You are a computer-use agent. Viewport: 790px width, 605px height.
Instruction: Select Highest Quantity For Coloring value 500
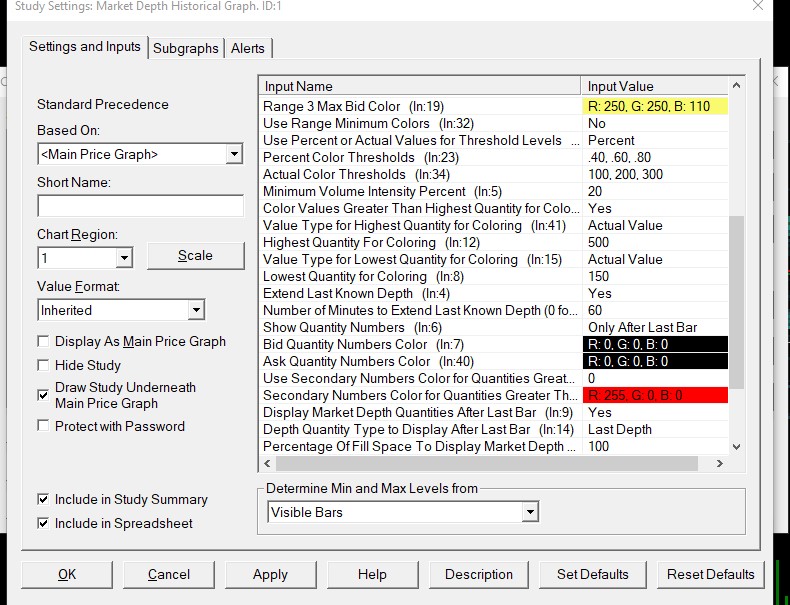click(x=655, y=242)
